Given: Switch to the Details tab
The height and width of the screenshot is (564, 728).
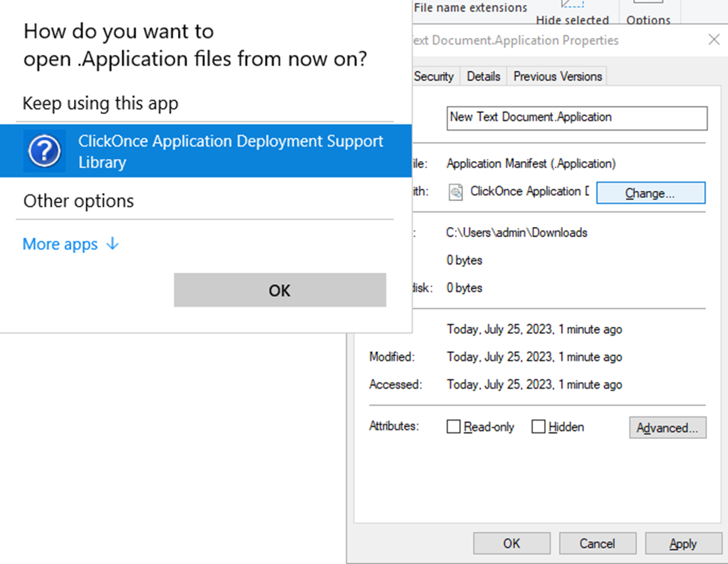Looking at the screenshot, I should coord(484,76).
